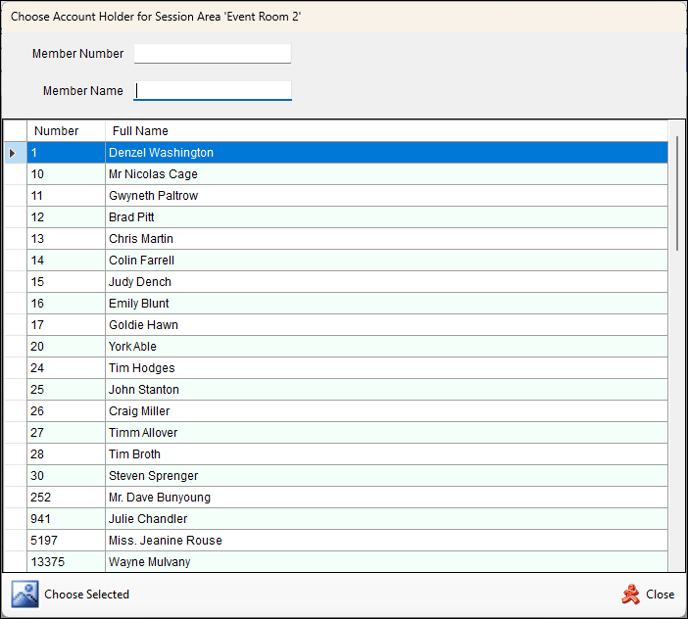The image size is (688, 619).
Task: Click member number cell 12
Action: click(66, 217)
